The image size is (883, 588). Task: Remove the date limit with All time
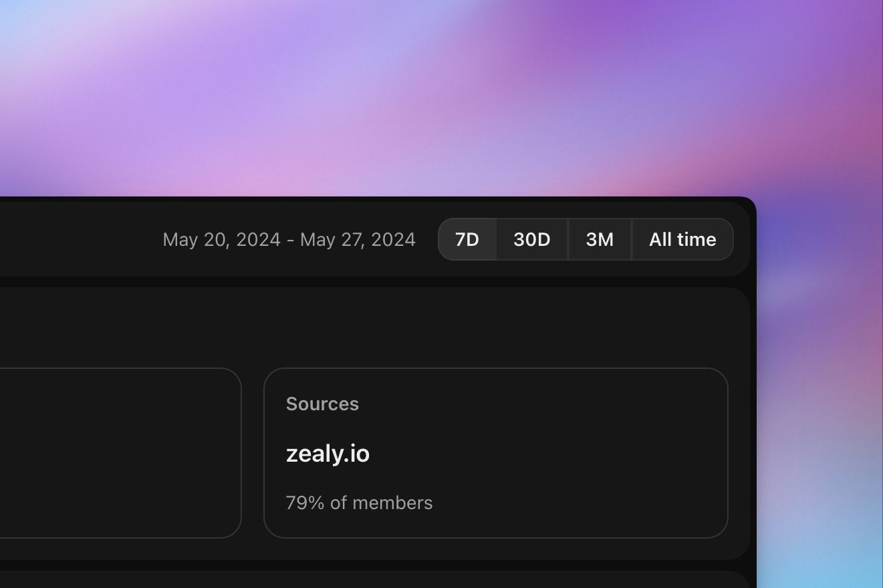682,239
